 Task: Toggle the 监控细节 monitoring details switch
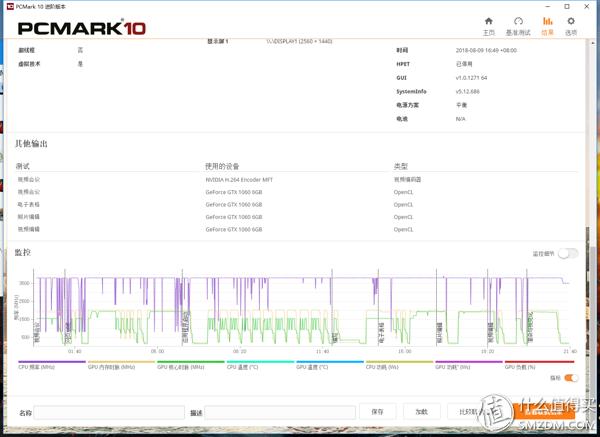point(568,253)
